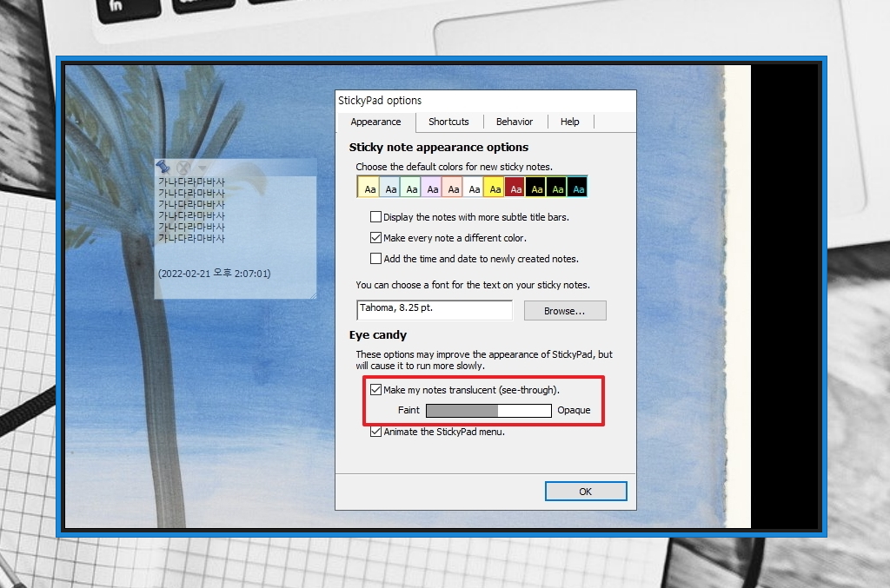Switch to the Shortcuts tab
This screenshot has height=588, width=890.
(448, 122)
